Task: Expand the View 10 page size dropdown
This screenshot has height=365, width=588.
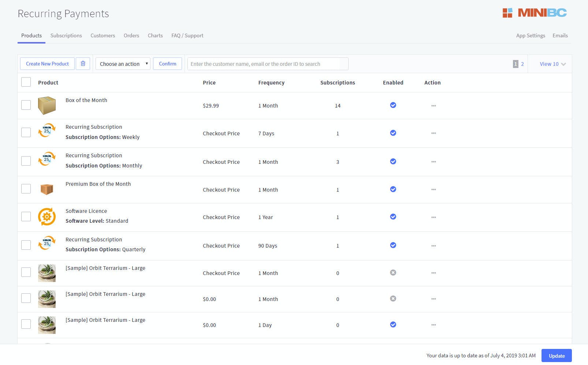Action: [x=552, y=64]
